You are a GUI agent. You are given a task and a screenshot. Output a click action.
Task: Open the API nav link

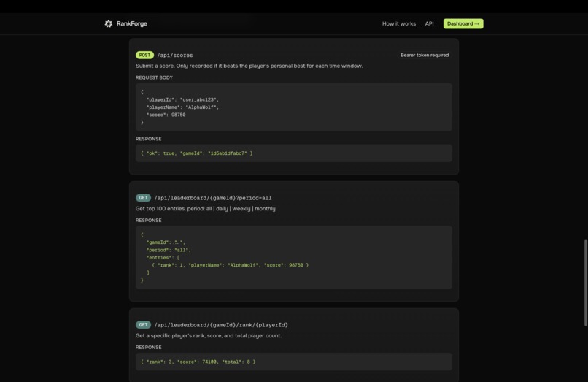pos(430,23)
